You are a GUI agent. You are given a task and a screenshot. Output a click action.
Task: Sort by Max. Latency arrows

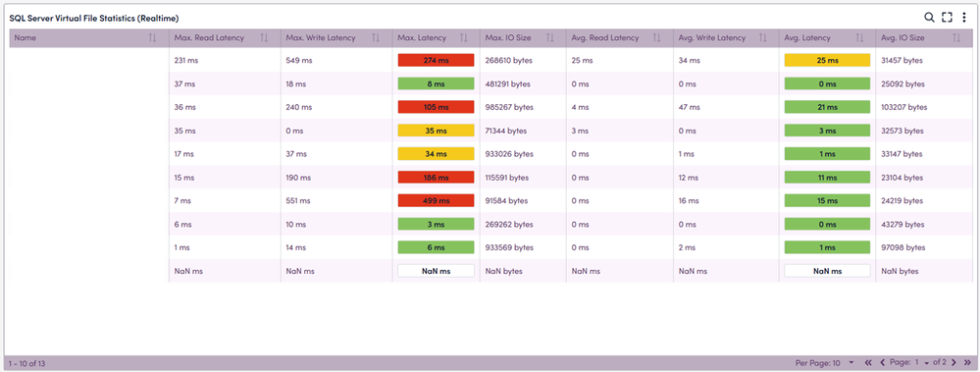pyautogui.click(x=463, y=38)
